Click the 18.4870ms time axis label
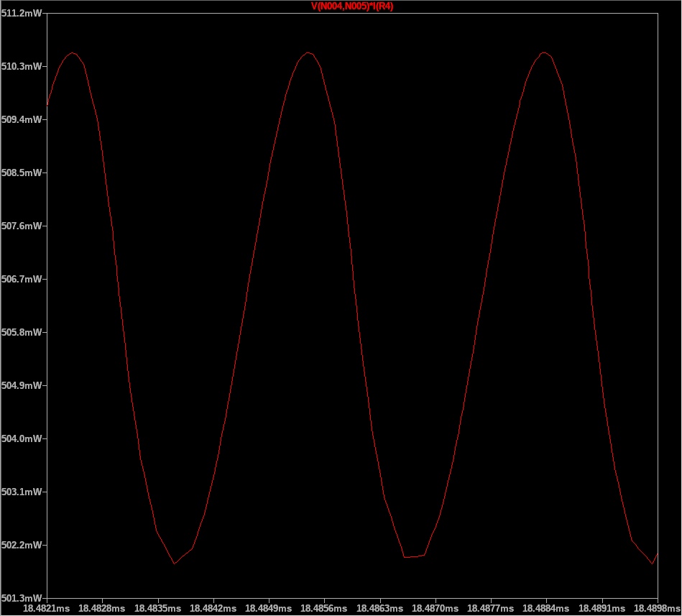This screenshot has width=682, height=616. pyautogui.click(x=435, y=608)
